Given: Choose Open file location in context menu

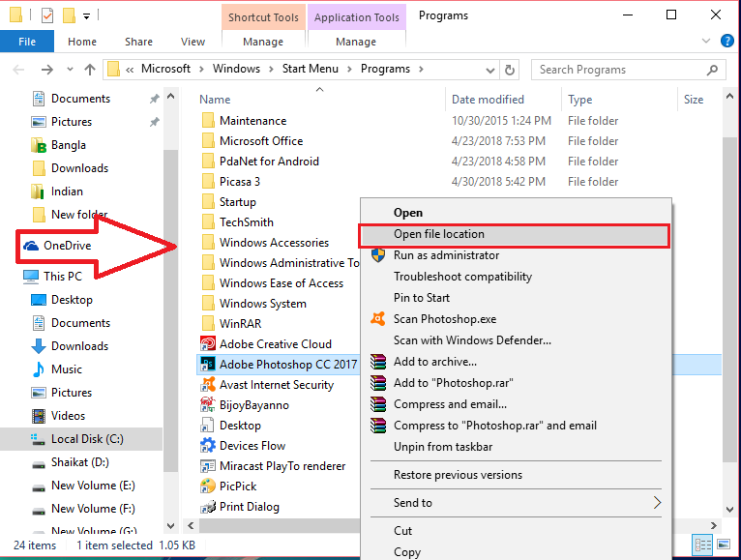Looking at the screenshot, I should click(515, 234).
